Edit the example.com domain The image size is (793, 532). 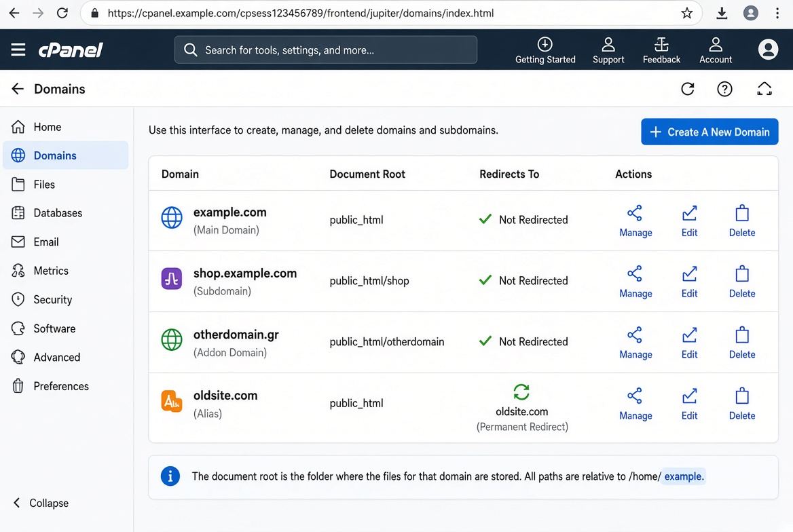point(689,221)
